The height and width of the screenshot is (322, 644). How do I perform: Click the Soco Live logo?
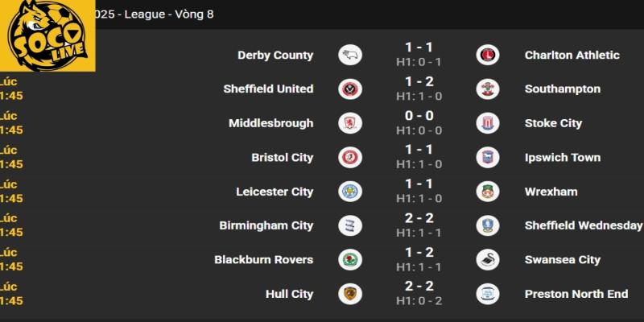[x=47, y=35]
